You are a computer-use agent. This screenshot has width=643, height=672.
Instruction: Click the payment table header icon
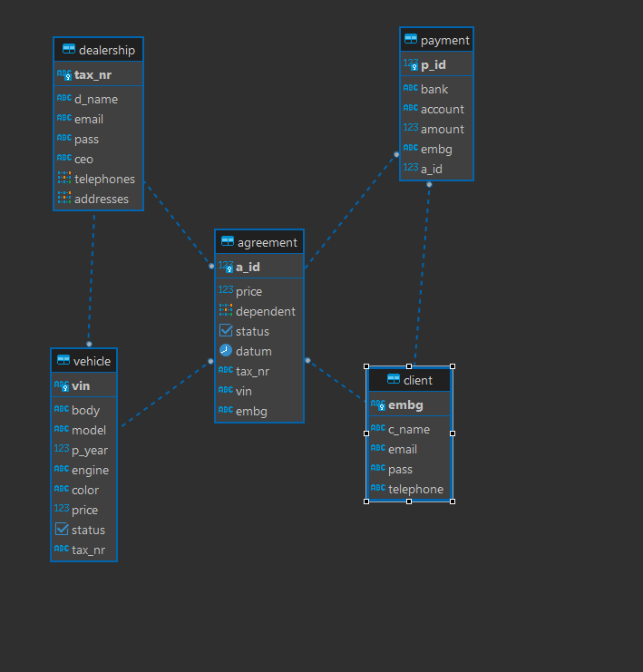coord(411,40)
